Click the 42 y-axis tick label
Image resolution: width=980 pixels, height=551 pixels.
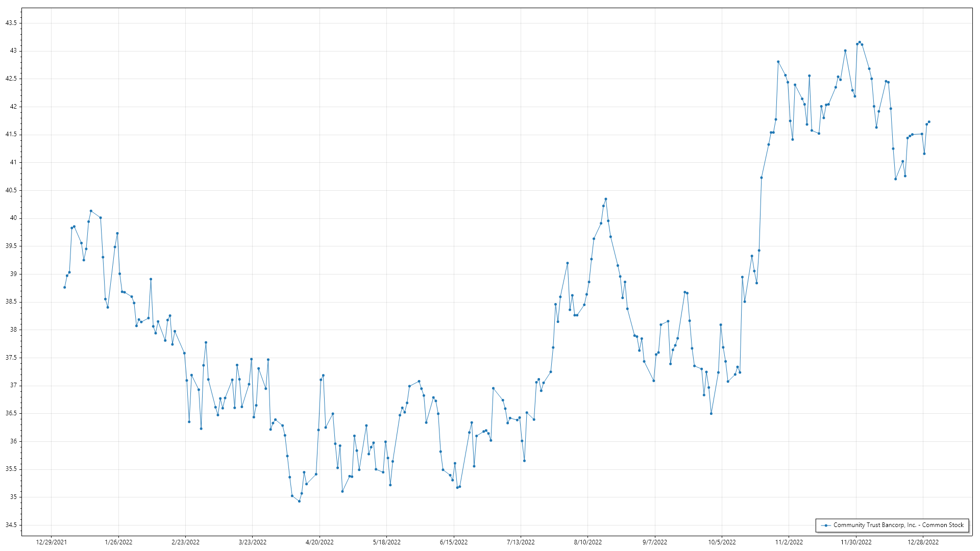coord(14,107)
